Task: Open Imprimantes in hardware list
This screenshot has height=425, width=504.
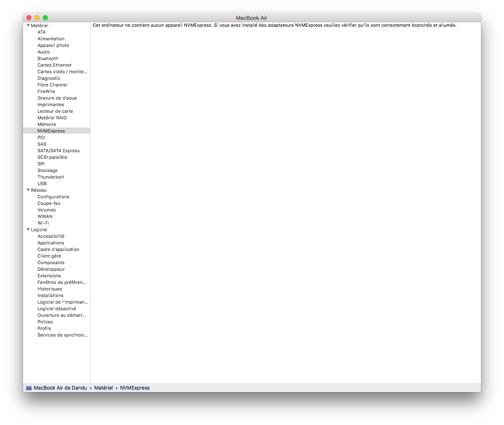Action: [x=51, y=105]
